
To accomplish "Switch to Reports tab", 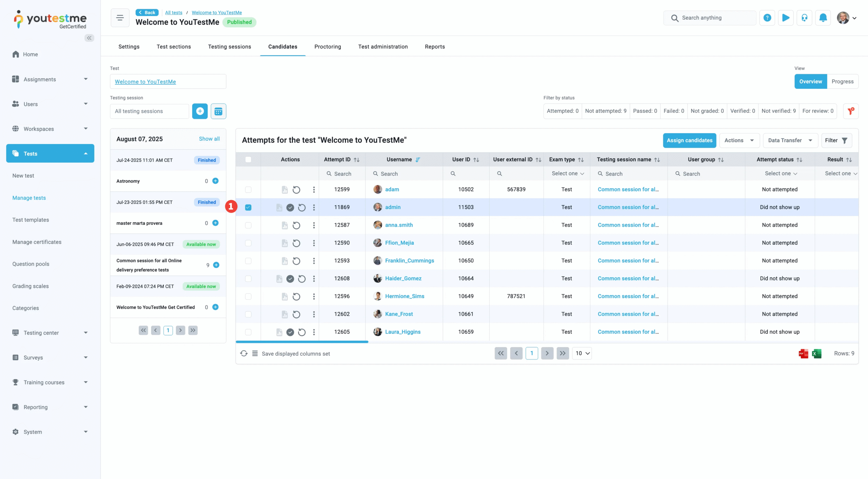I will [x=435, y=47].
